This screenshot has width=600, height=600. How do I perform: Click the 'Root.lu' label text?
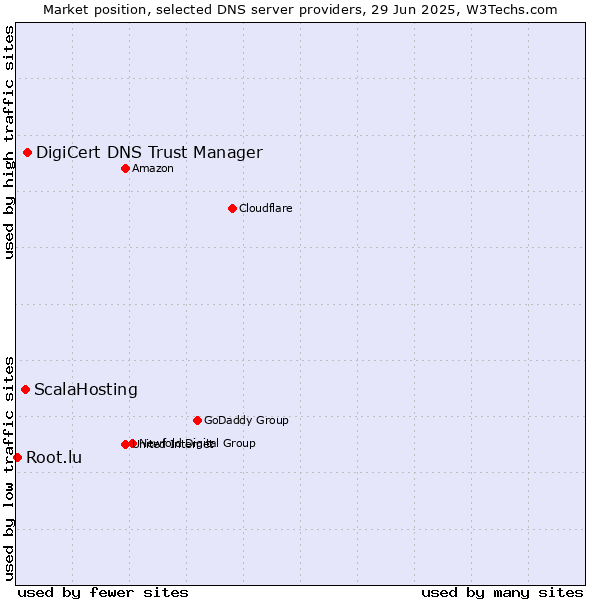pyautogui.click(x=54, y=457)
